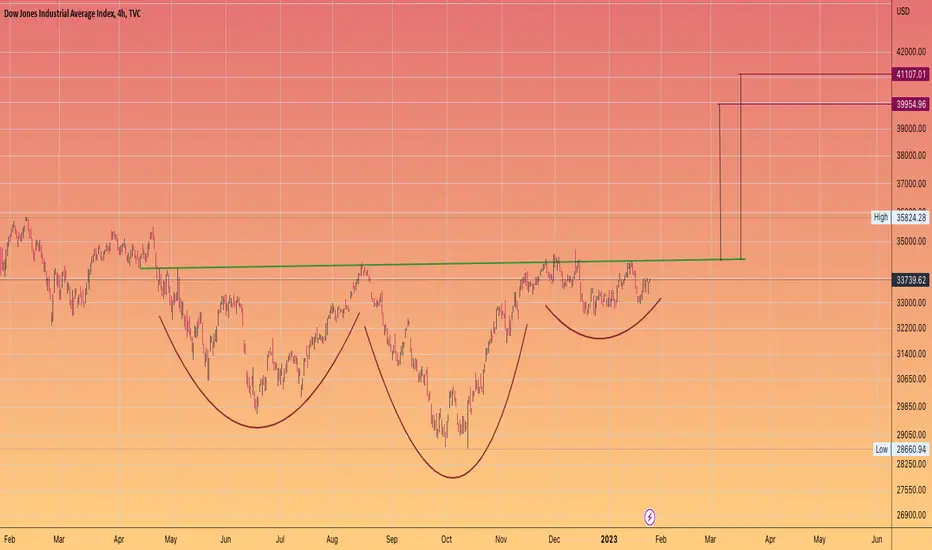Click the 26900.00 price axis value

click(x=911, y=515)
